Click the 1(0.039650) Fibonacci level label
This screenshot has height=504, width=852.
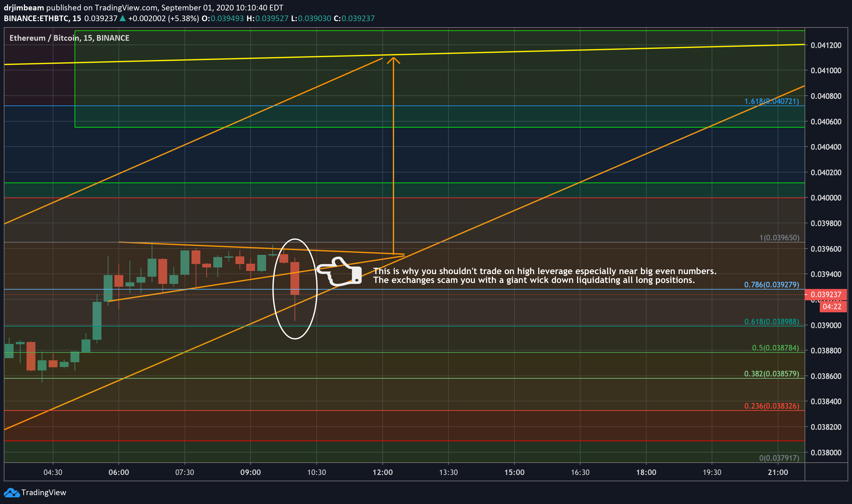coord(779,238)
